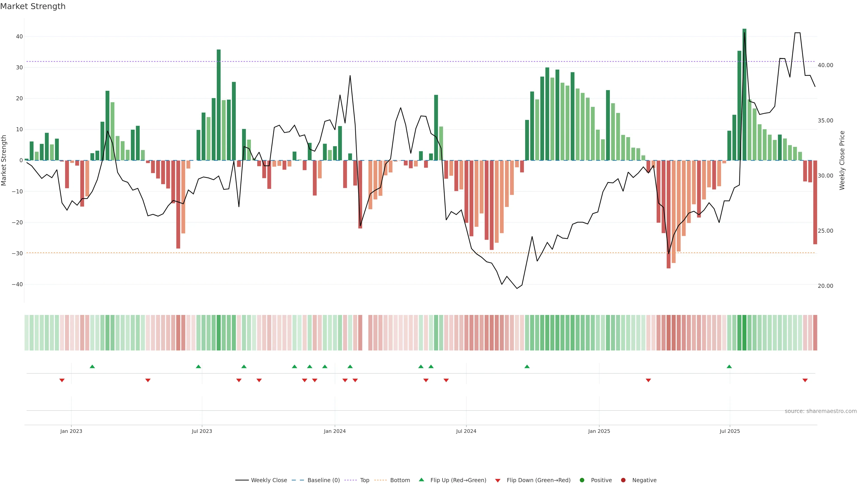Click the first flip-down marker before Jan 2023
The width and height of the screenshot is (868, 488).
[x=62, y=380]
